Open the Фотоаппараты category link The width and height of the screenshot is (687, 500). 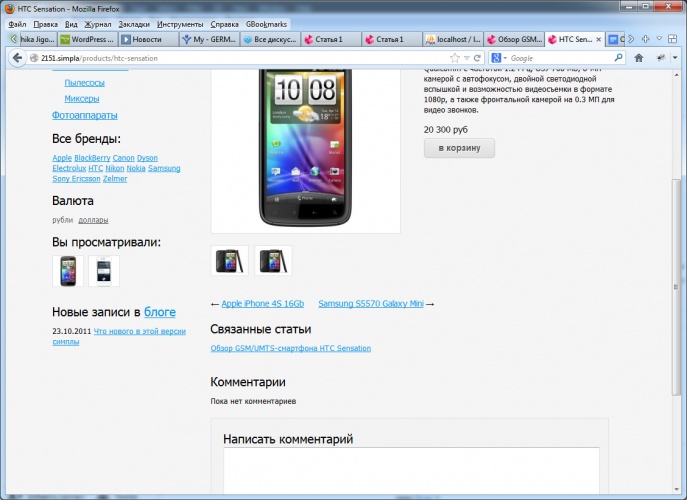(x=85, y=115)
